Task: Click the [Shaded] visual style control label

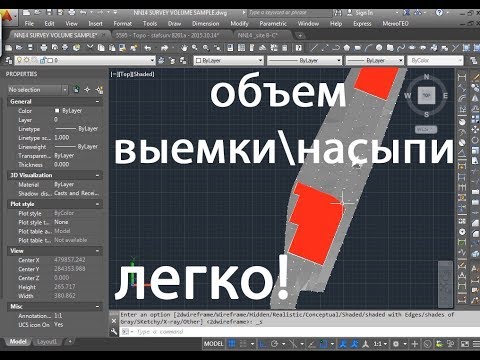Action: coord(143,74)
